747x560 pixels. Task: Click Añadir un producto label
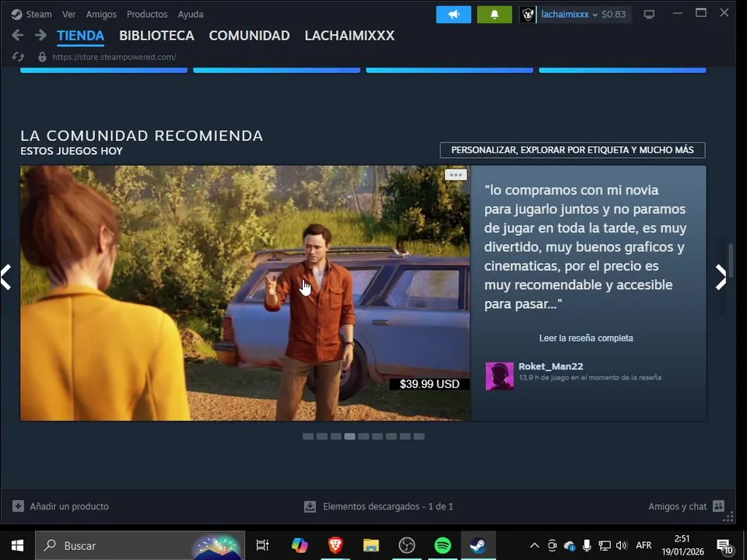pyautogui.click(x=69, y=506)
